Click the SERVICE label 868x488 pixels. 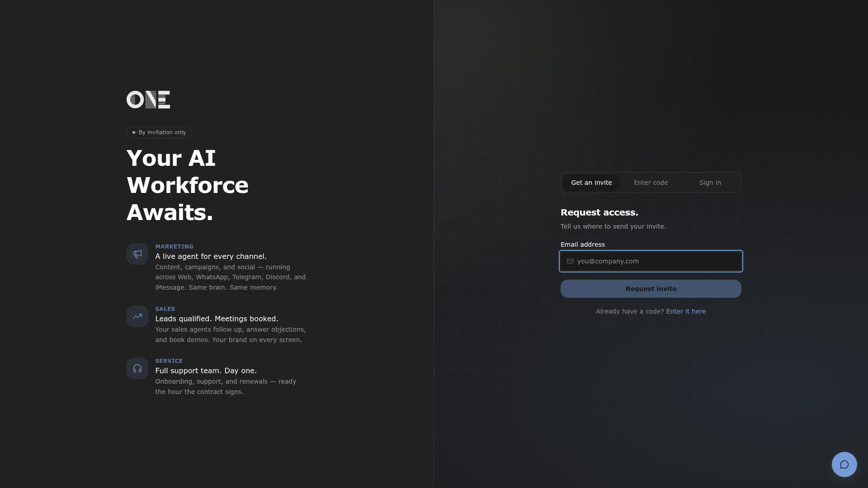click(169, 361)
